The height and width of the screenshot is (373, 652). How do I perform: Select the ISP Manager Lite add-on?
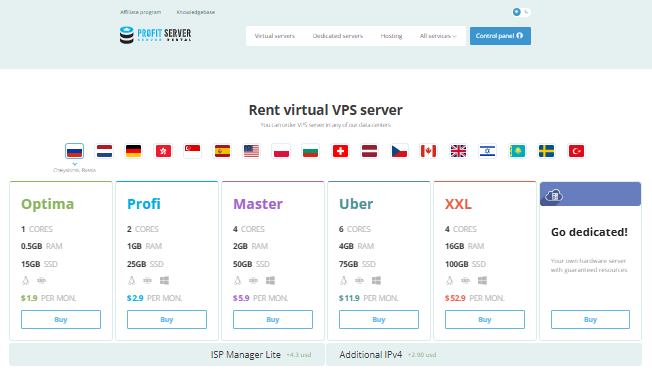(167, 355)
